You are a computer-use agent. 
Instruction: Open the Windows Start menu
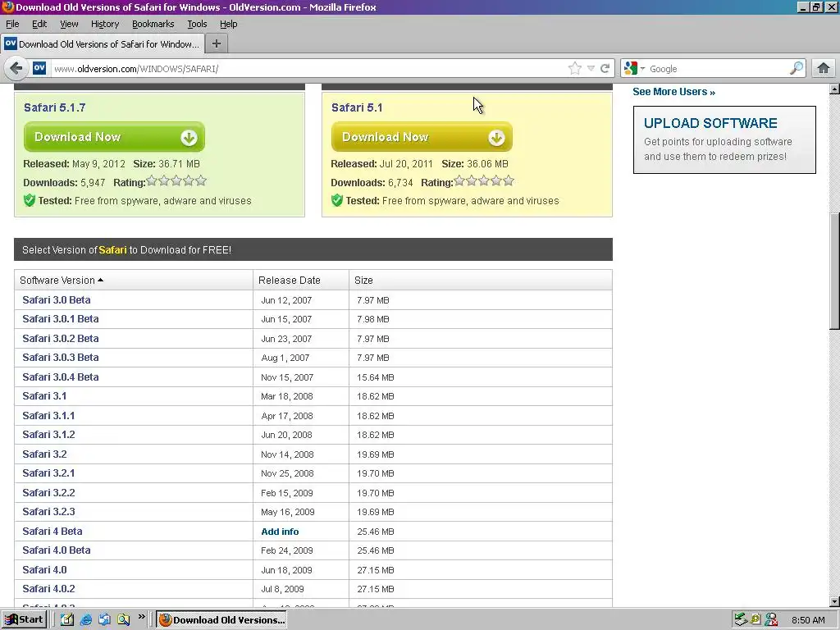click(24, 620)
